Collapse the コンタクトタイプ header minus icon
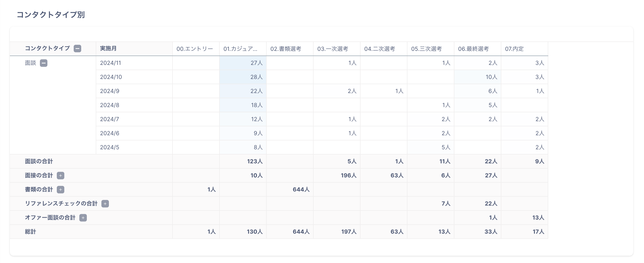The height and width of the screenshot is (263, 644). point(77,49)
